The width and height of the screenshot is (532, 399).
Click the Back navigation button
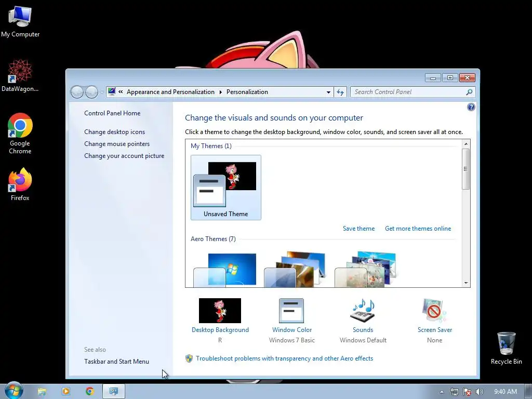pyautogui.click(x=77, y=92)
